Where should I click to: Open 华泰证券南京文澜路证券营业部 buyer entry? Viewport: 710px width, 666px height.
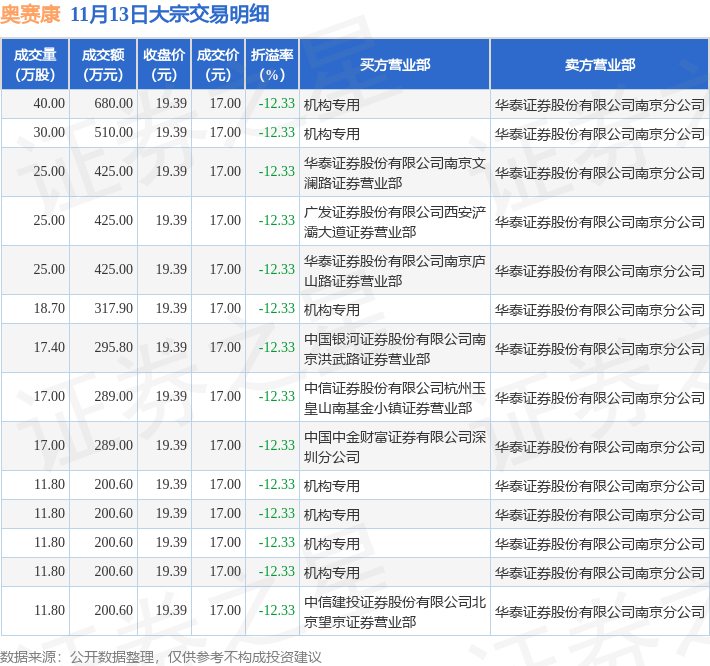[x=394, y=171]
